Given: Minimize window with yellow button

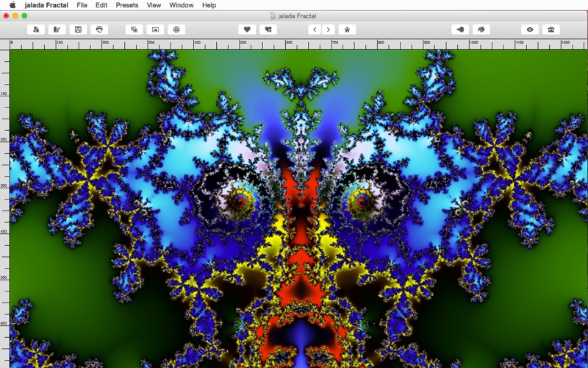Looking at the screenshot, I should point(15,15).
